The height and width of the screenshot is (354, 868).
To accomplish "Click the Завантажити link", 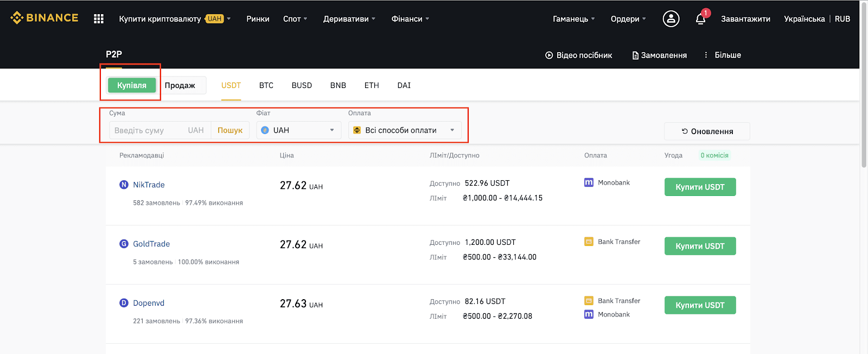I will (745, 18).
